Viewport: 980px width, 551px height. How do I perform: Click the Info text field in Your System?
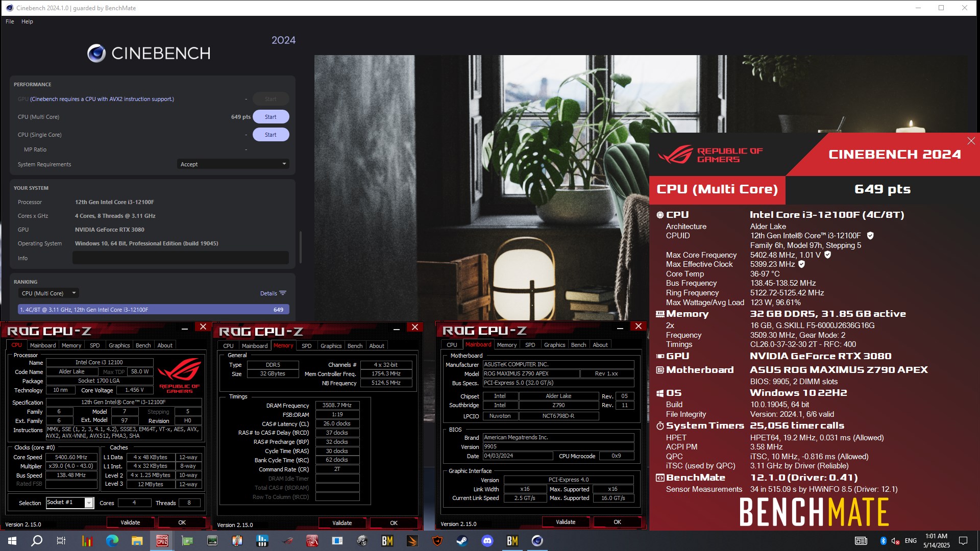[x=181, y=258]
